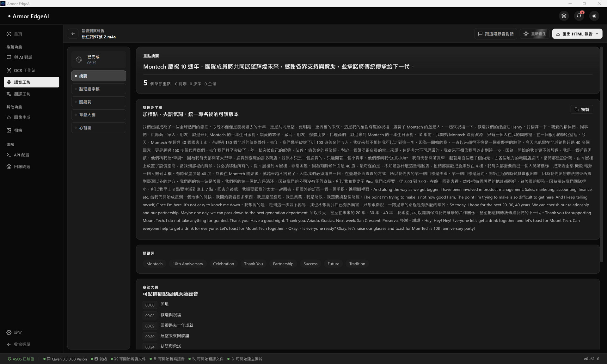Click the 回顧過去十年成就 chapter title
The width and height of the screenshot is (607, 364).
pos(177,325)
